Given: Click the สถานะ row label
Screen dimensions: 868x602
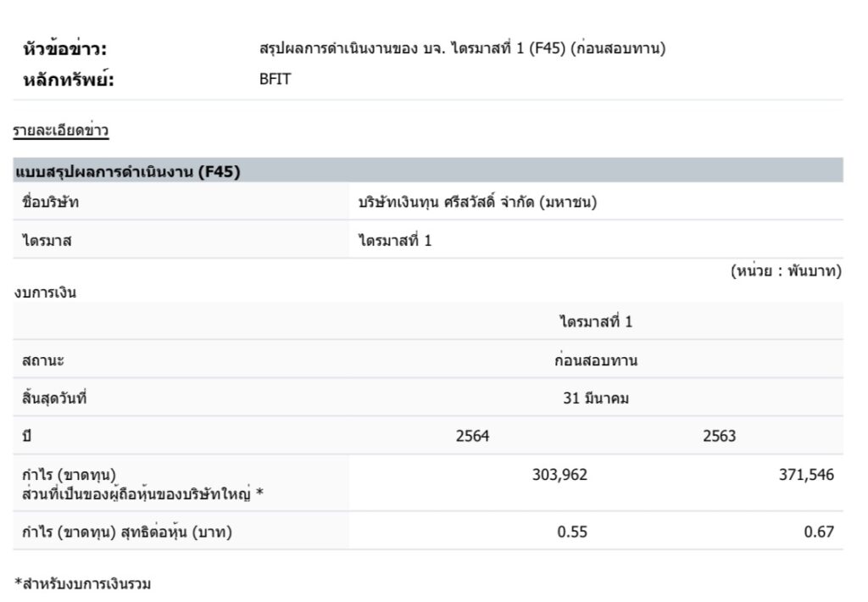Looking at the screenshot, I should click(x=43, y=360).
